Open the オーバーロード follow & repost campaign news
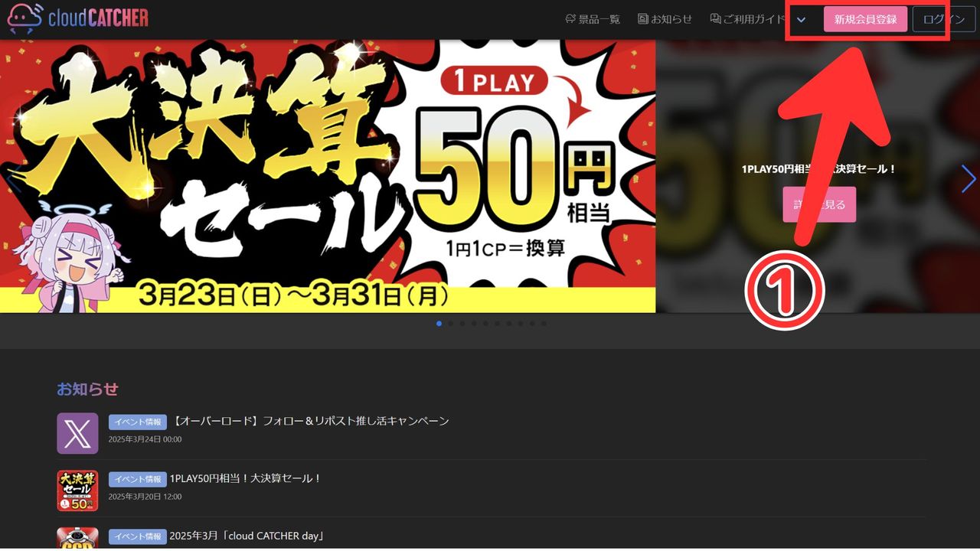Screen dimensions: 980x551 point(309,421)
